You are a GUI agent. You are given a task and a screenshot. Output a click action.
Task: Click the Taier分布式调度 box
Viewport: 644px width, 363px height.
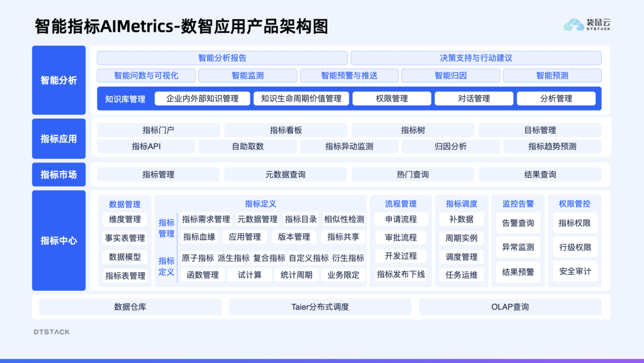[x=320, y=307]
